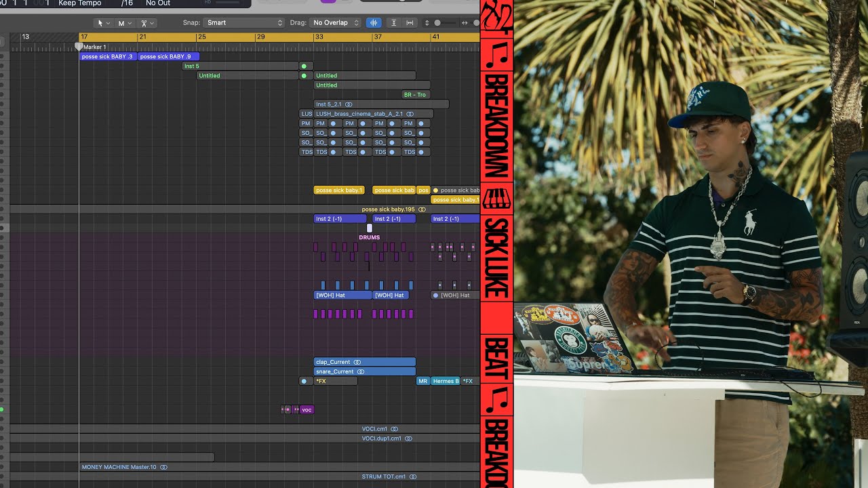Click bar 13 on the ruler
Screen dimensions: 868x488
(25, 37)
